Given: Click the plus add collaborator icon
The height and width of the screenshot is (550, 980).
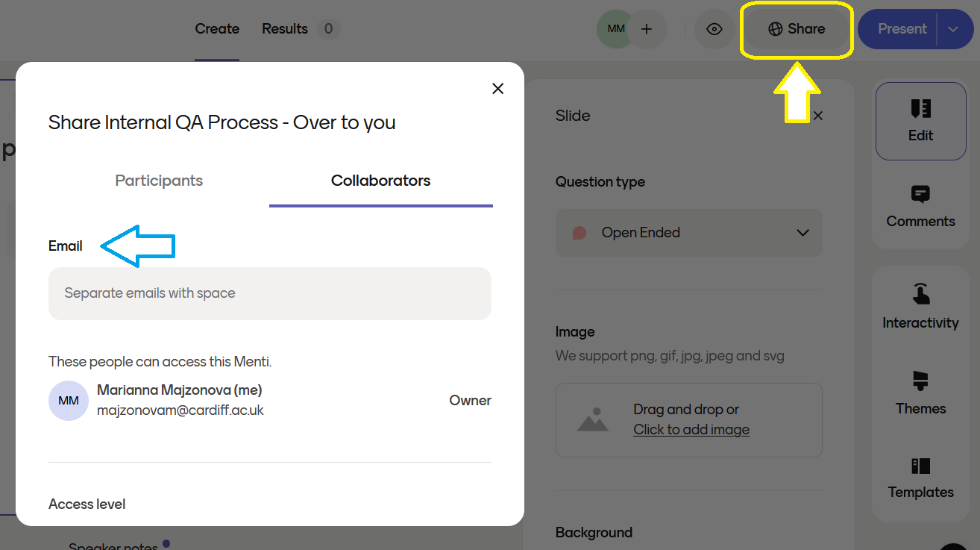Looking at the screenshot, I should click(x=647, y=29).
